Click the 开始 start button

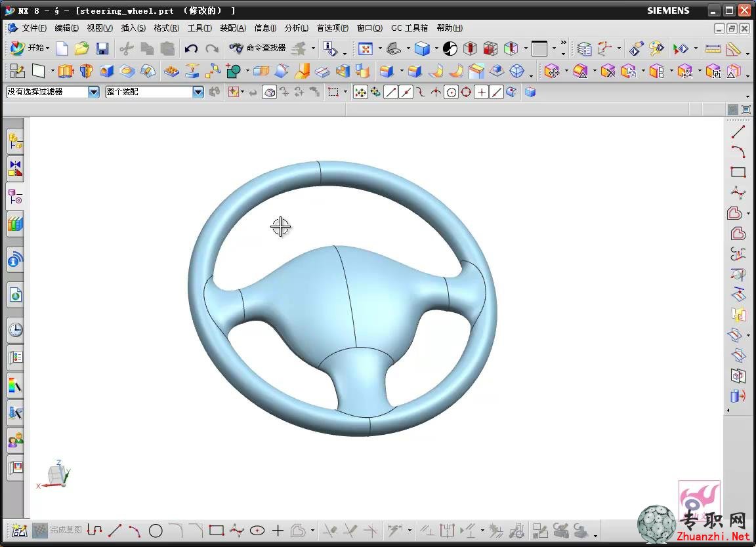click(x=29, y=48)
